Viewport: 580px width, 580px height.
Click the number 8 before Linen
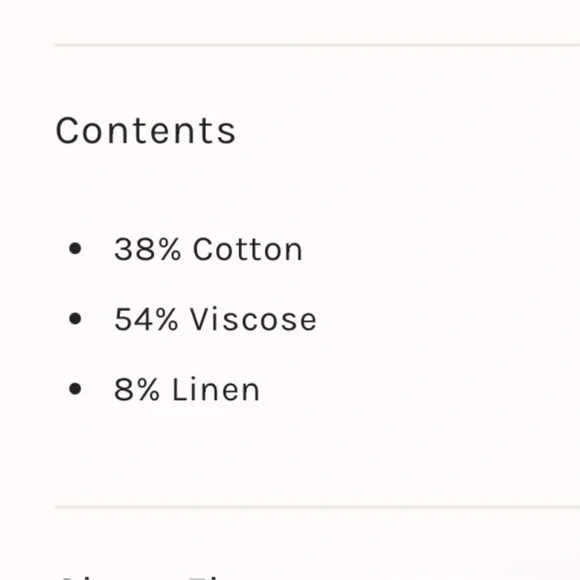[x=124, y=389]
